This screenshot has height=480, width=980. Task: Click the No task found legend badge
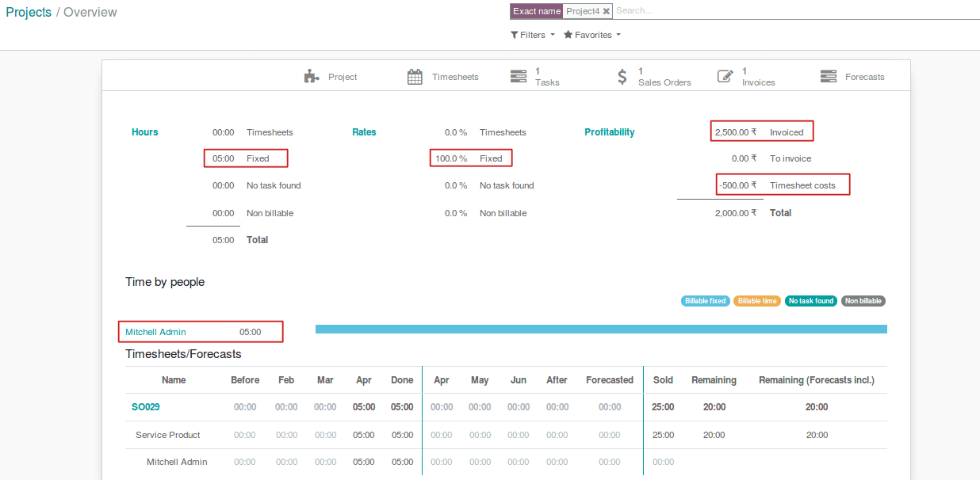tap(810, 301)
